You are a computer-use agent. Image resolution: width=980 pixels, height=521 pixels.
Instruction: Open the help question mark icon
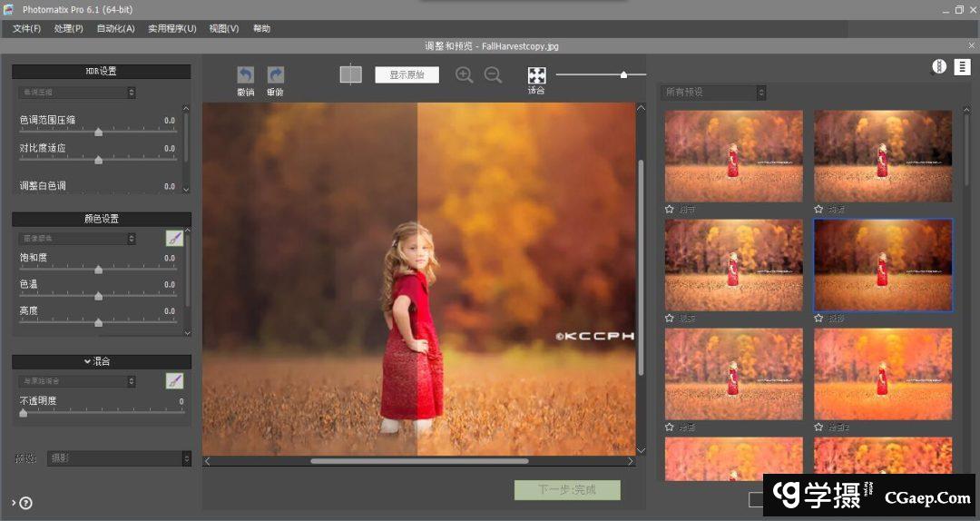tap(25, 503)
